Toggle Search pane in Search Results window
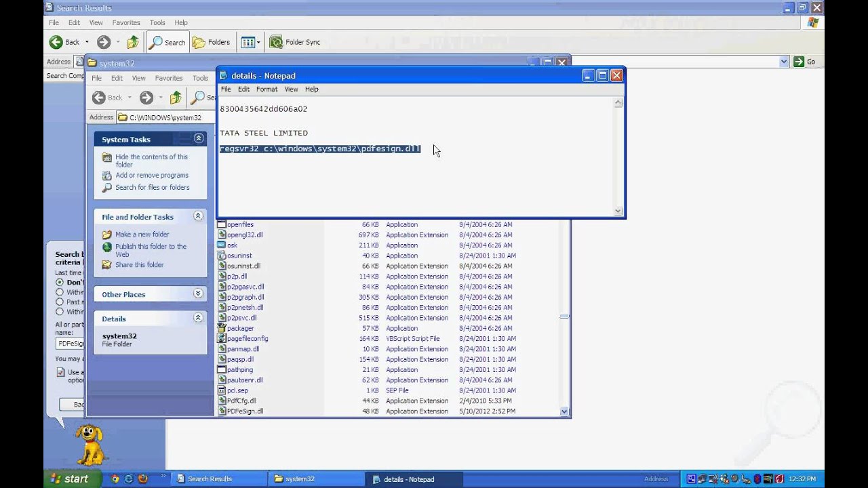This screenshot has height=488, width=868. [x=167, y=42]
